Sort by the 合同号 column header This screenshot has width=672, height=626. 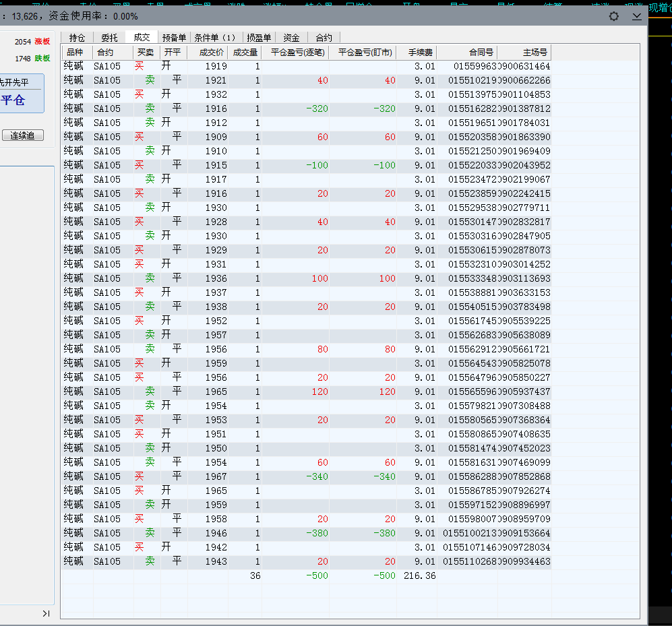click(x=467, y=53)
